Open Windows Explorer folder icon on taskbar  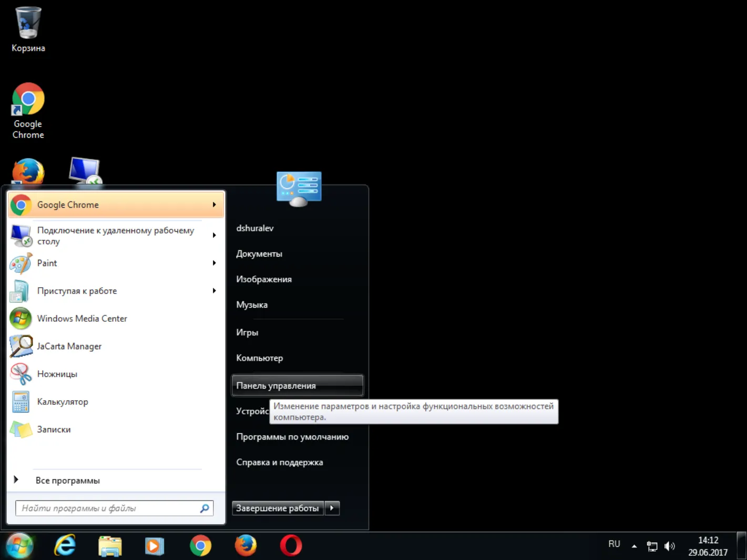pyautogui.click(x=110, y=546)
